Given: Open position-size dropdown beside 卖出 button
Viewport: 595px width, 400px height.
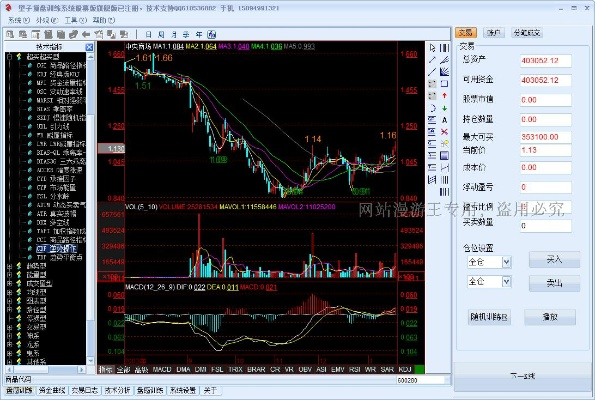Looking at the screenshot, I should 507,282.
